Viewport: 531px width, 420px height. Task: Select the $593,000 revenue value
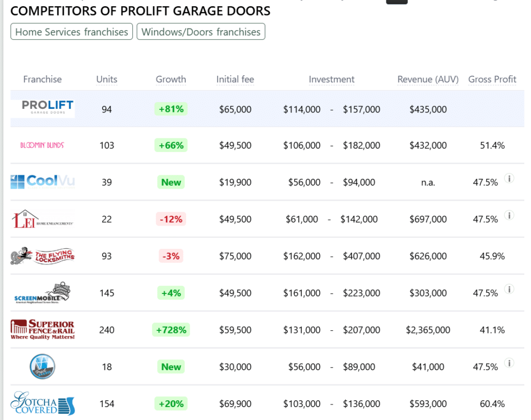428,404
